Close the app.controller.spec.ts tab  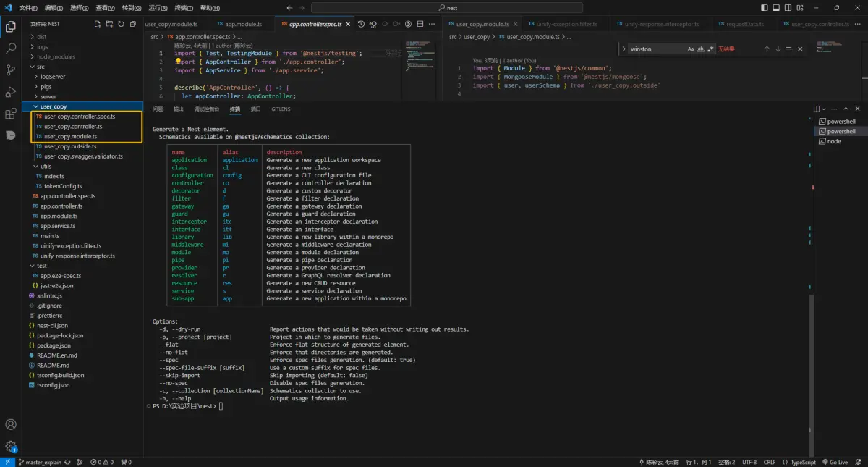[349, 24]
